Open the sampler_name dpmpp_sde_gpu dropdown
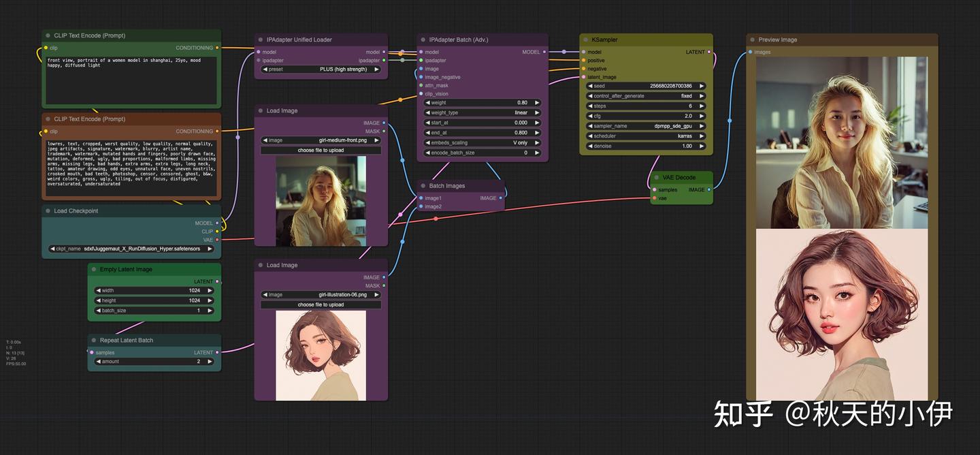This screenshot has width=980, height=455. (x=646, y=126)
